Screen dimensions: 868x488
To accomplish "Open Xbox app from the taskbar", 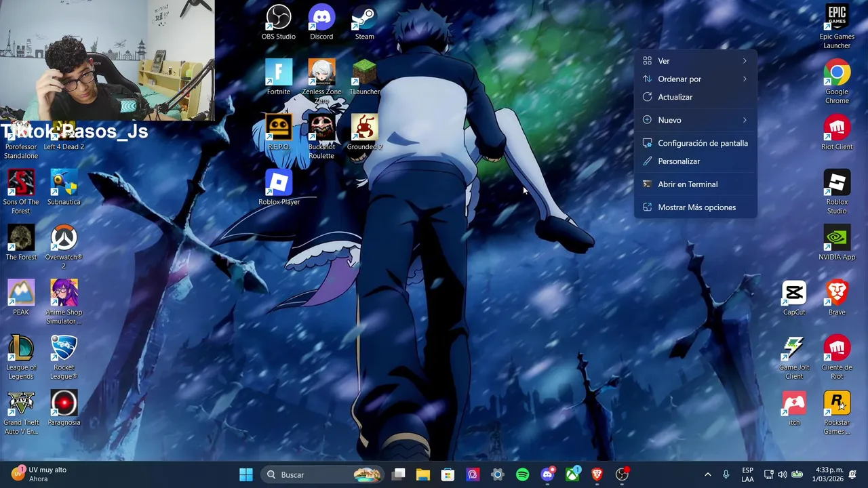I will (572, 474).
